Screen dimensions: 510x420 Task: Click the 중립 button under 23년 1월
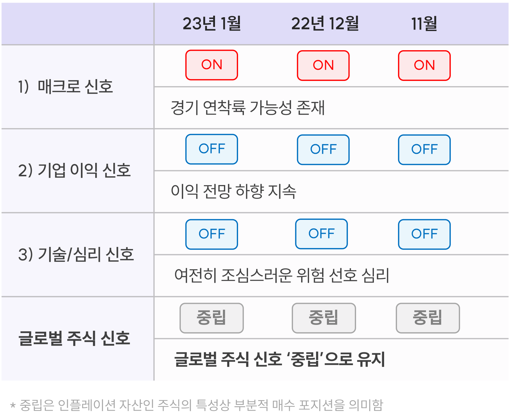(x=211, y=318)
